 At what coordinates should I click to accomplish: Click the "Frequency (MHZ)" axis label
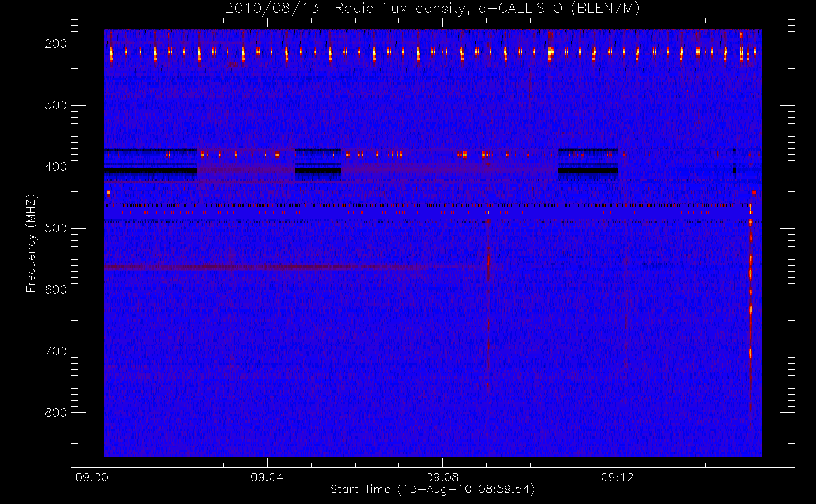point(31,243)
